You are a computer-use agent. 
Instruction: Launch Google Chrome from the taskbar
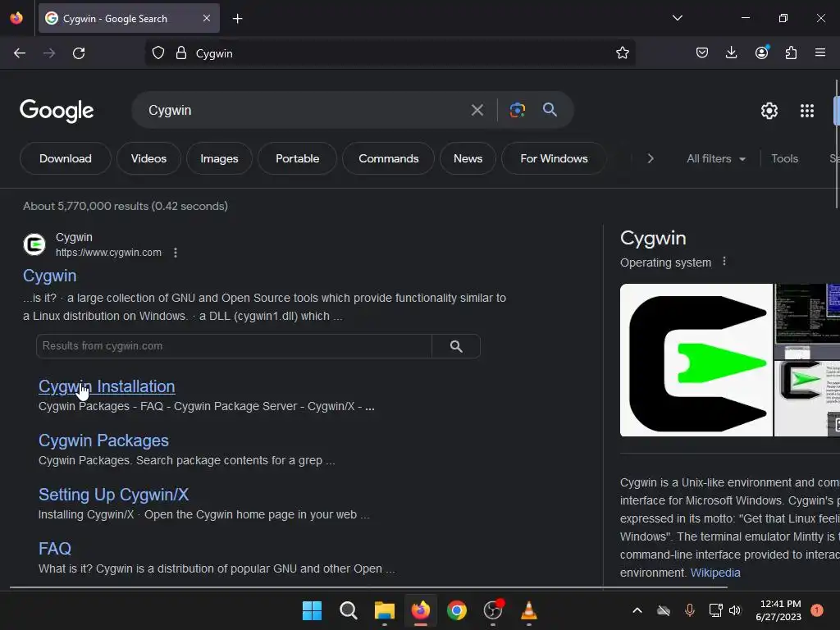456,610
